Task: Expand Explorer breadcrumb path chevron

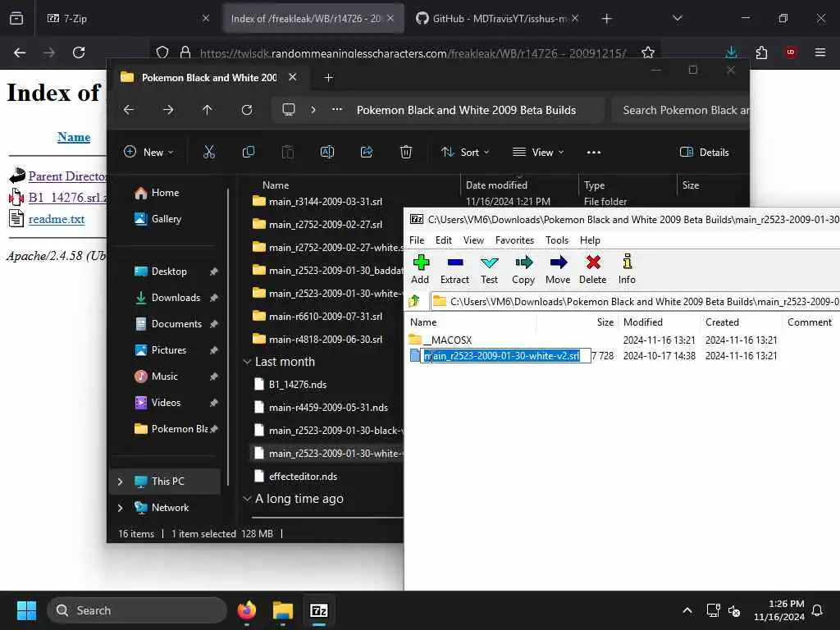Action: click(313, 110)
